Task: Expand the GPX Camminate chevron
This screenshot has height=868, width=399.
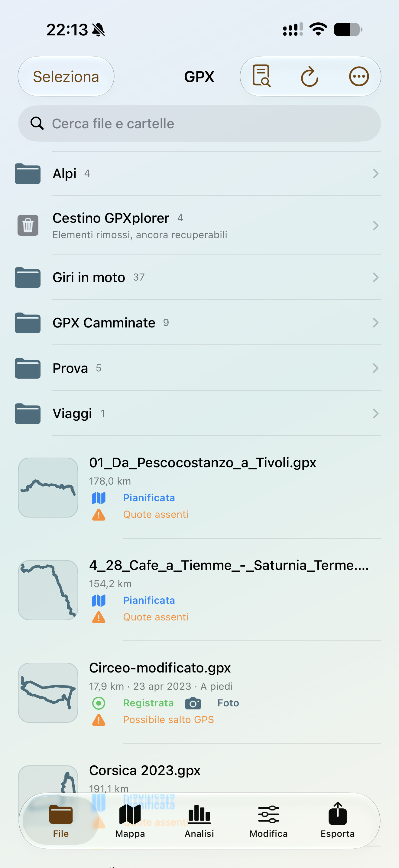Action: pyautogui.click(x=375, y=323)
